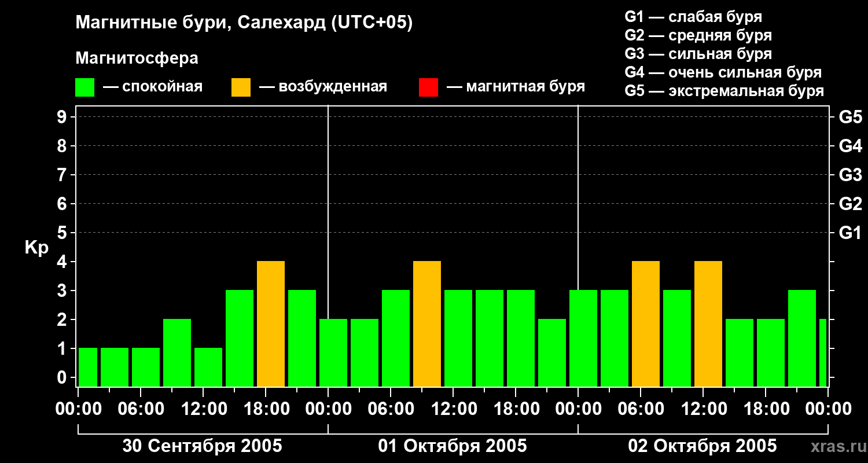This screenshot has width=868, height=463.
Task: Click the green bar crossing midnight into 01 October
Action: pyautogui.click(x=333, y=353)
